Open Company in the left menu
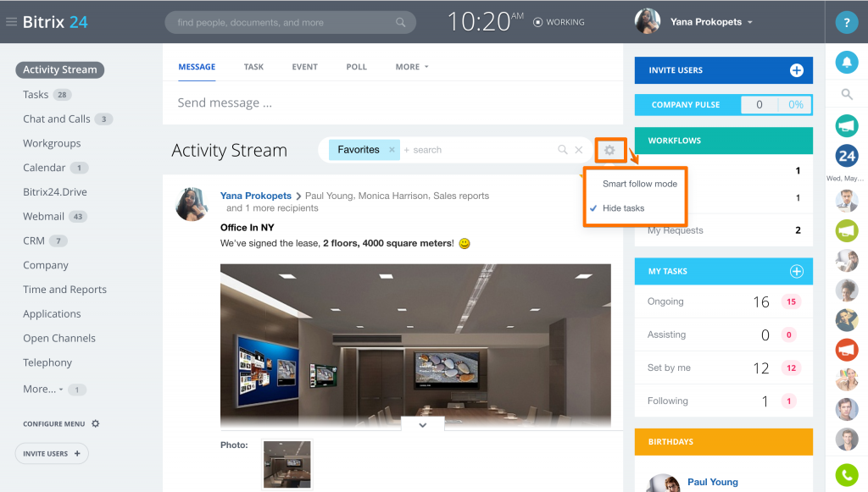Viewport: 868px width, 492px height. (x=46, y=265)
